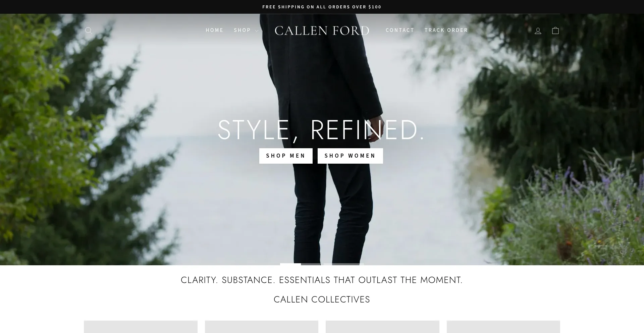Open the third Callen Collectives card
Image resolution: width=644 pixels, height=333 pixels.
(382, 327)
